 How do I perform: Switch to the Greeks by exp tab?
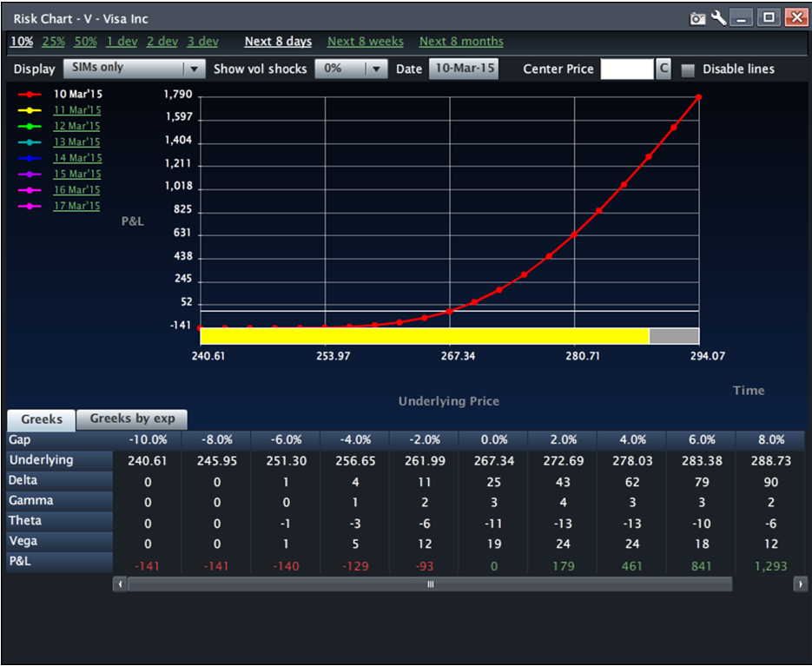pos(132,419)
